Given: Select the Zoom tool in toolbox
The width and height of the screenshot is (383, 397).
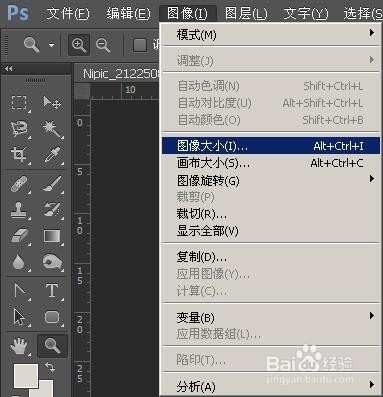Looking at the screenshot, I should tap(52, 346).
